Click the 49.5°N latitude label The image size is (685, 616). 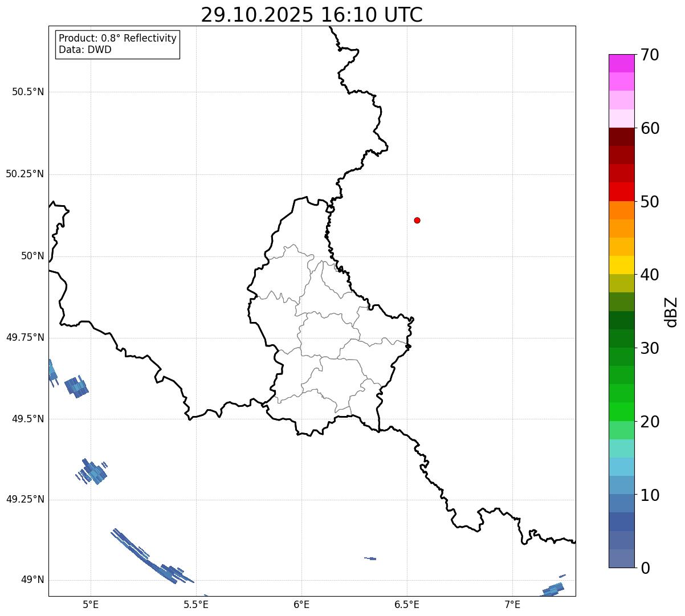(x=28, y=419)
